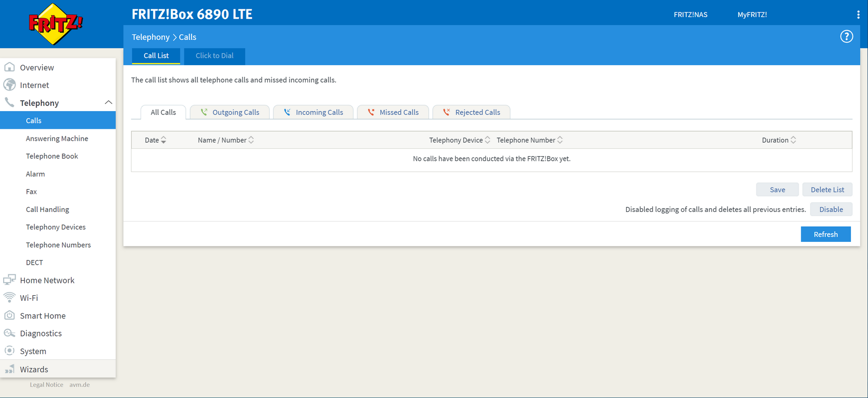The image size is (868, 398).
Task: Collapse the Telephony menu chevron
Action: [x=109, y=102]
